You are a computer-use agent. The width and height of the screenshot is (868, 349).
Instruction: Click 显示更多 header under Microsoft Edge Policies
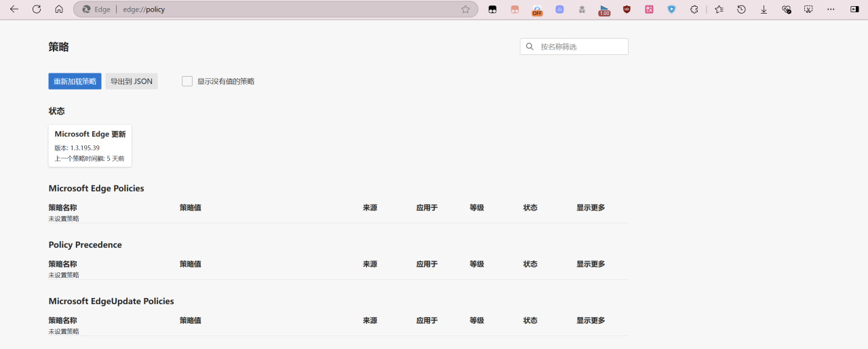[591, 208]
